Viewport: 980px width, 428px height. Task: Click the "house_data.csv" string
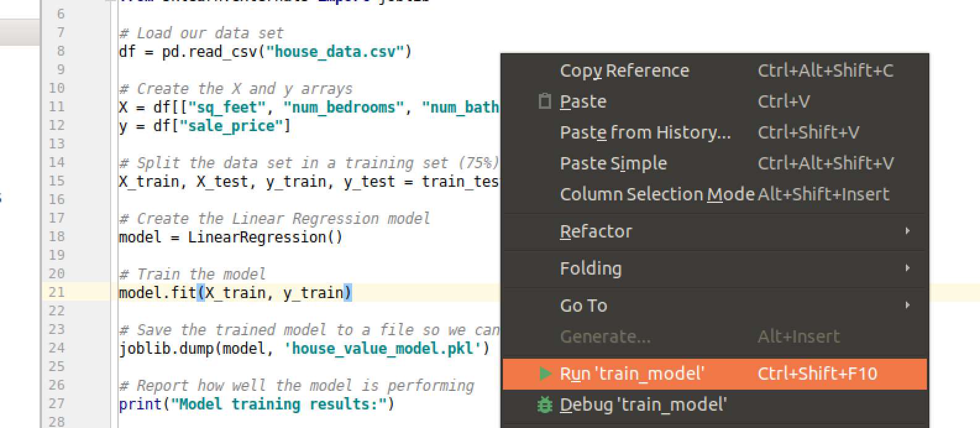334,51
